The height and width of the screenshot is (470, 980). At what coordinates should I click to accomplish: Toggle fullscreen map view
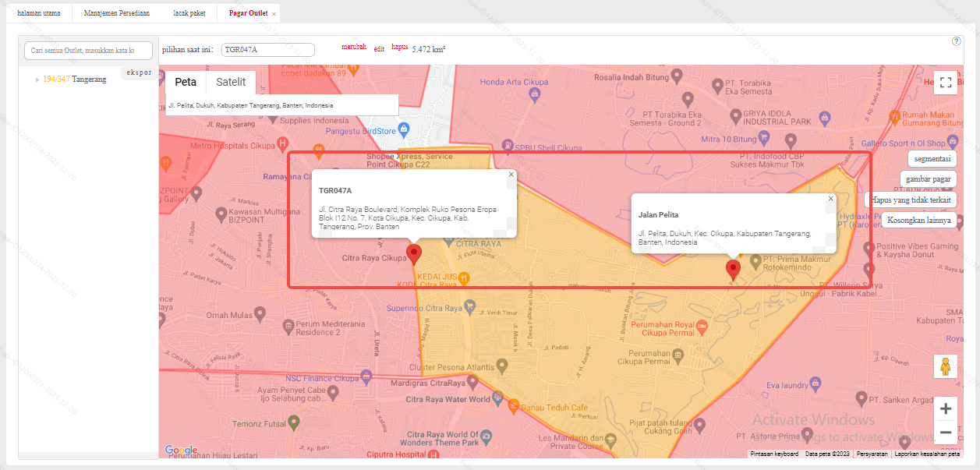[946, 83]
